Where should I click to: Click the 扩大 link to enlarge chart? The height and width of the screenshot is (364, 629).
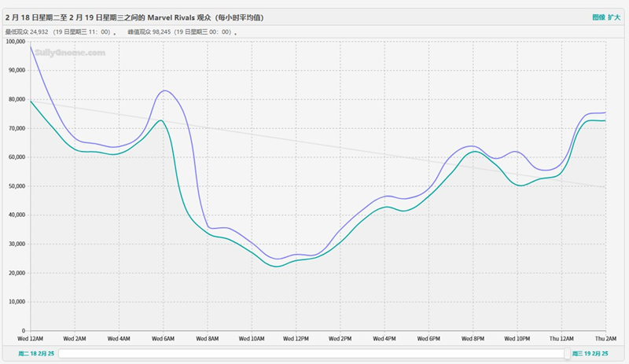point(614,17)
